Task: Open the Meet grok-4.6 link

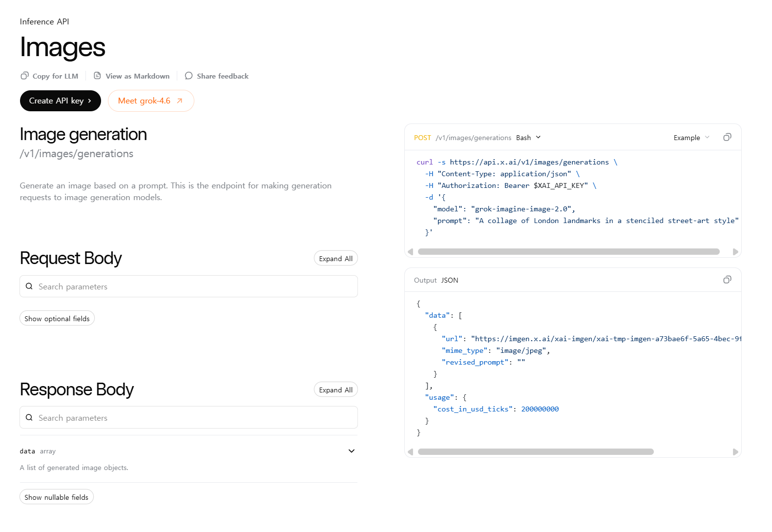Action: [151, 101]
